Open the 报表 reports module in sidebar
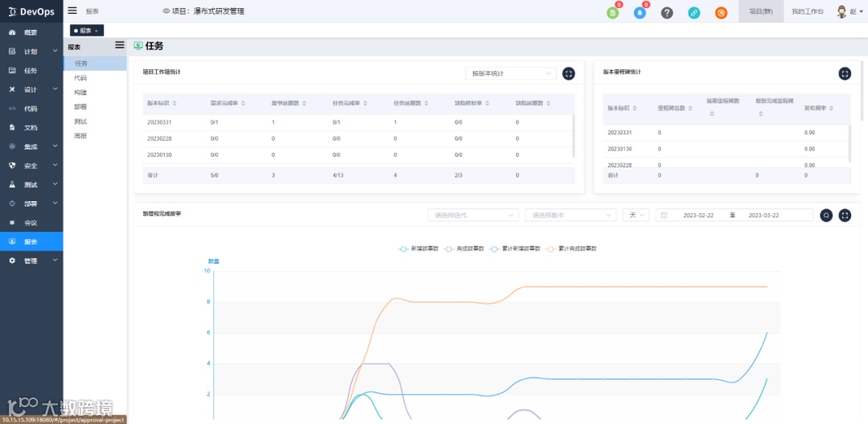This screenshot has height=424, width=868. pos(31,241)
